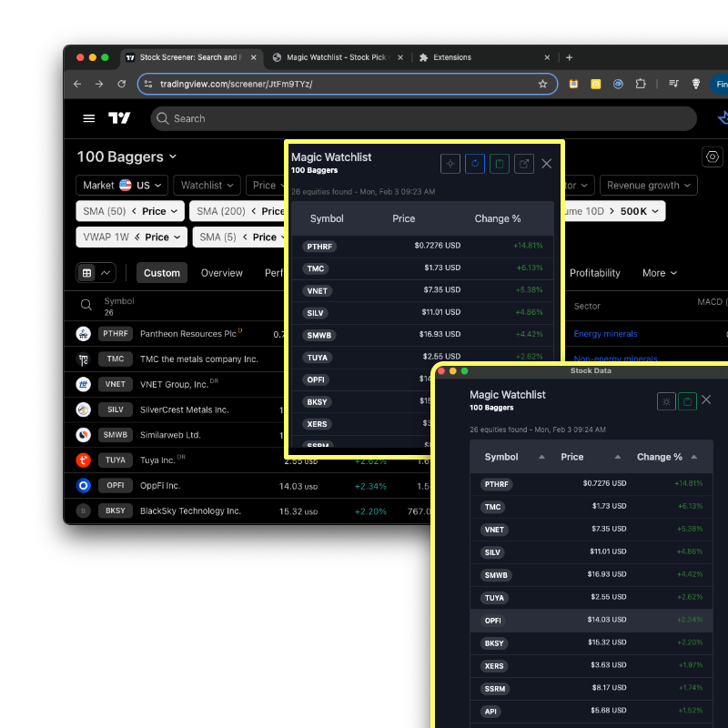Switch to the Overview tab

[x=221, y=272]
